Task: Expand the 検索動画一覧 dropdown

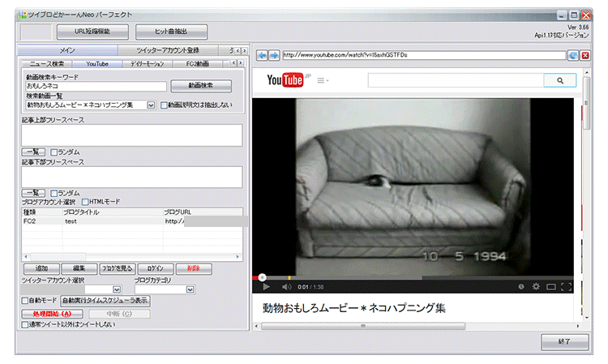Action: [x=151, y=105]
